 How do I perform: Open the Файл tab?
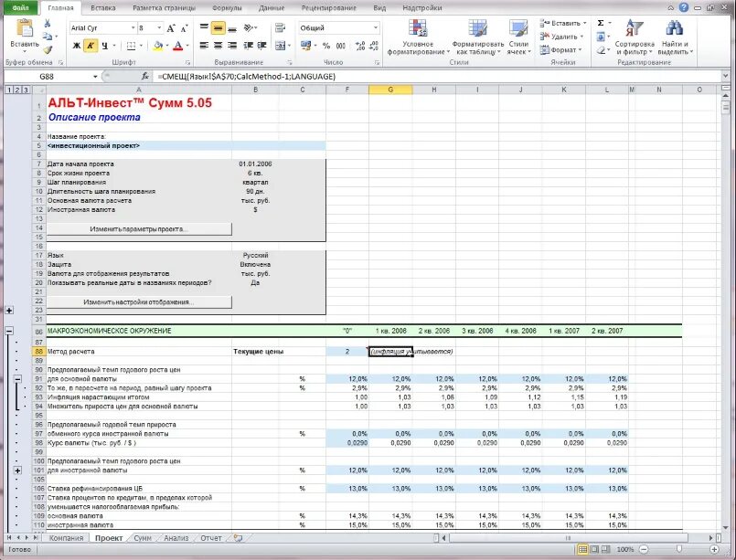(x=20, y=8)
